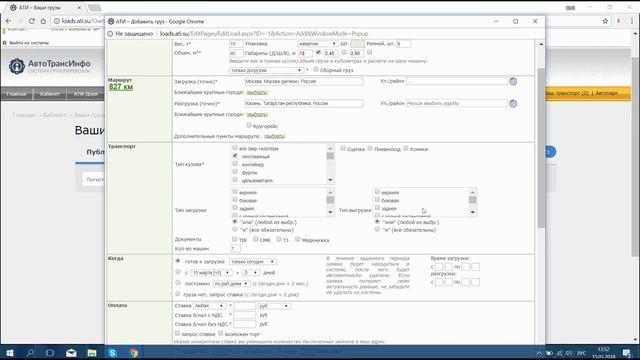
Task: Click the 'Кол-во машин' input field
Action: click(235, 248)
